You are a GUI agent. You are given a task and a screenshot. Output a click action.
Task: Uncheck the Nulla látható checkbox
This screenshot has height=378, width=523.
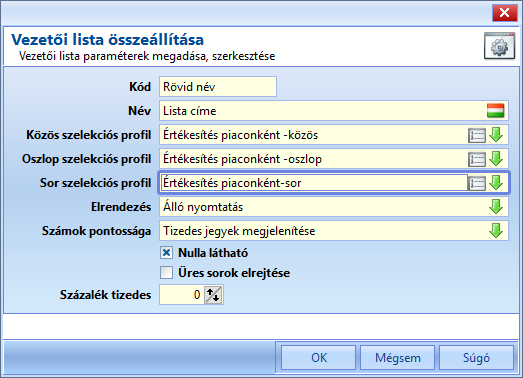[166, 253]
